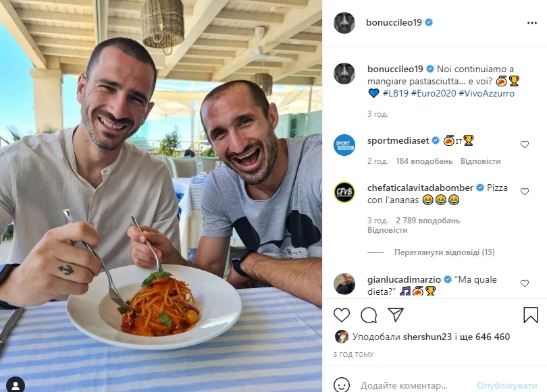The height and width of the screenshot is (392, 547).
Task: Open sportmediaset profile avatar
Action: (x=344, y=145)
